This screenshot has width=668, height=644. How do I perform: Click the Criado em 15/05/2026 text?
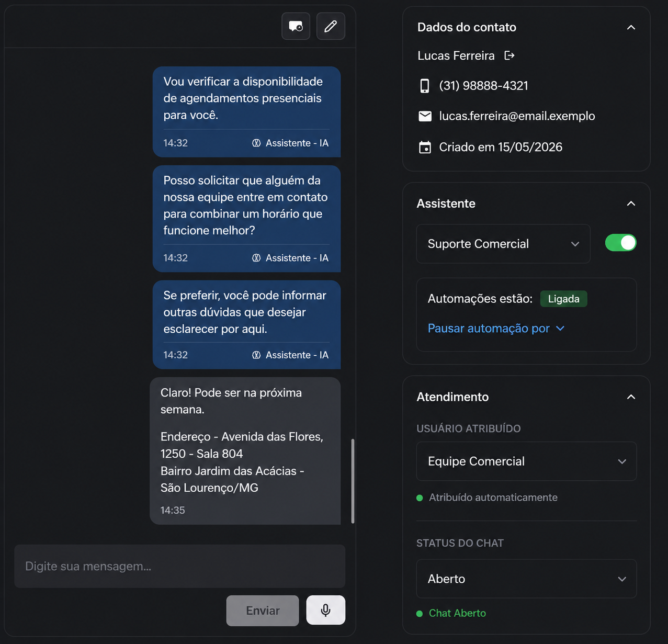click(501, 148)
